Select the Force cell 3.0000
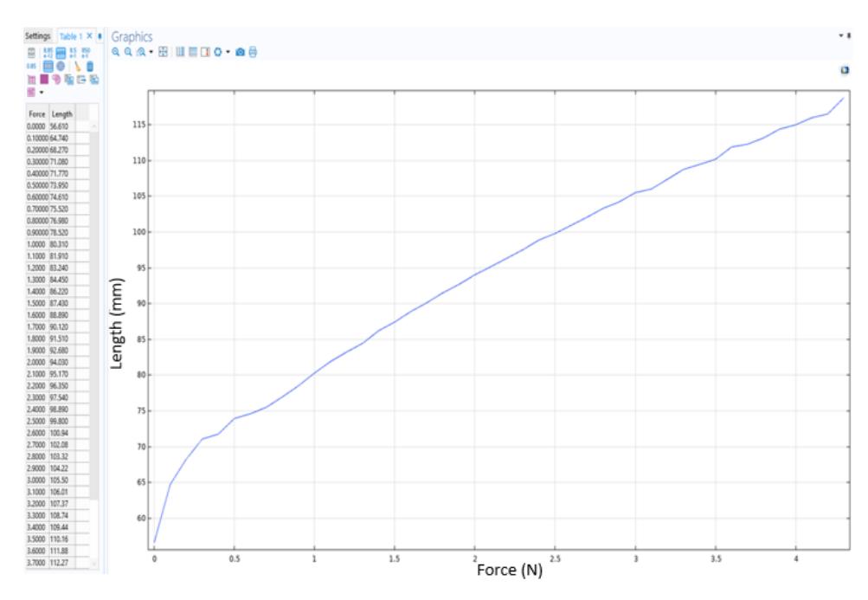Viewport: 868px width, 600px height. [x=37, y=481]
